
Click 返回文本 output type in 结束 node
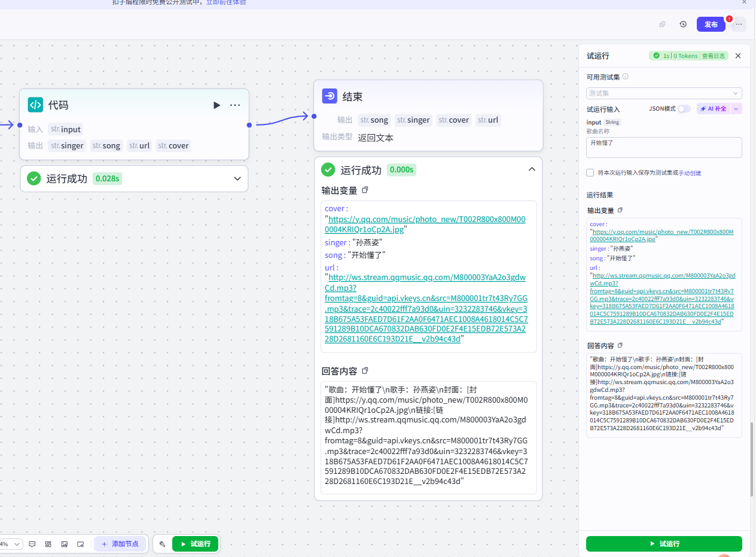tap(376, 138)
